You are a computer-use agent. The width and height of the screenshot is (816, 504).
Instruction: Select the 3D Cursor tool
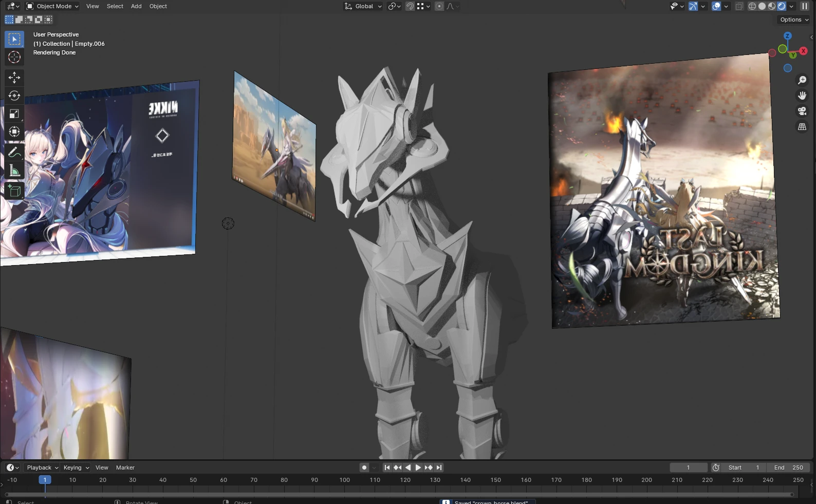pos(14,57)
